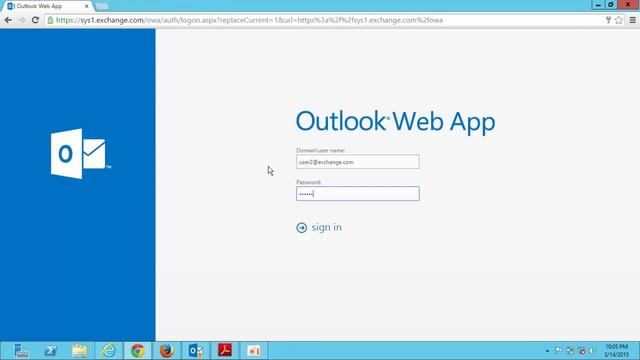Screen dimensions: 640x360
Task: Select the Outlook Web App browser tab
Action: 47,6
